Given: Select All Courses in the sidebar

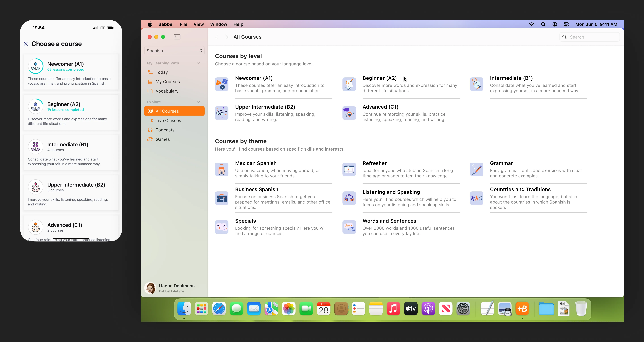Looking at the screenshot, I should (x=174, y=111).
